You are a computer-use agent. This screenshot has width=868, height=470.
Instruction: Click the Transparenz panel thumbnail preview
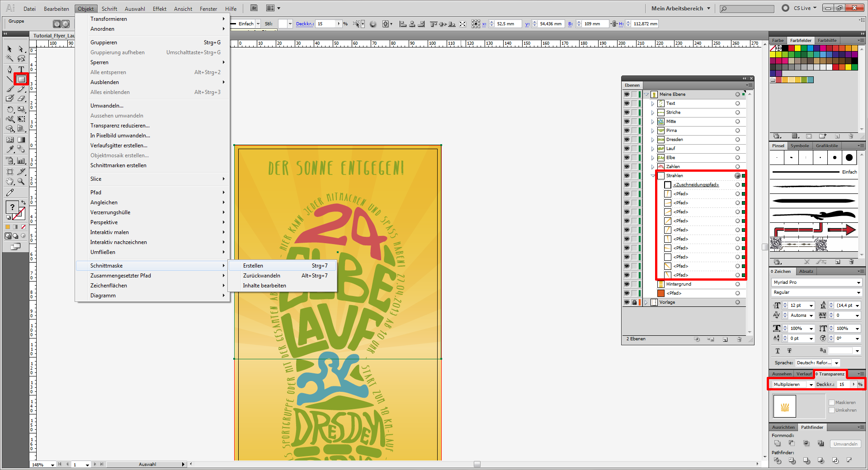point(785,406)
